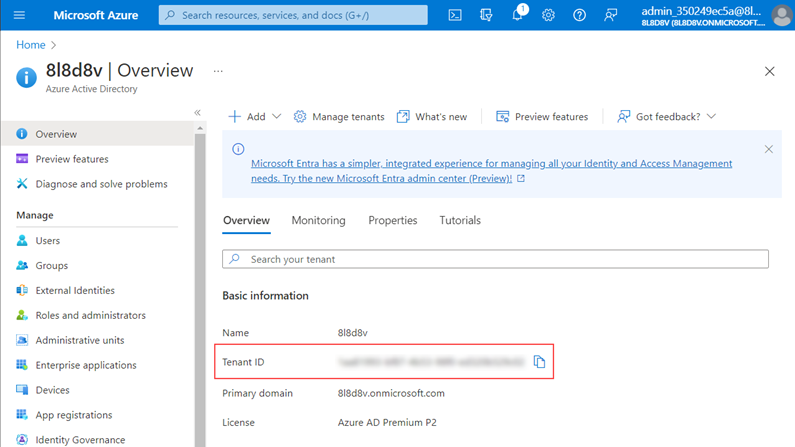Open the notifications bell
Screen dimensions: 795x447
[x=518, y=15]
